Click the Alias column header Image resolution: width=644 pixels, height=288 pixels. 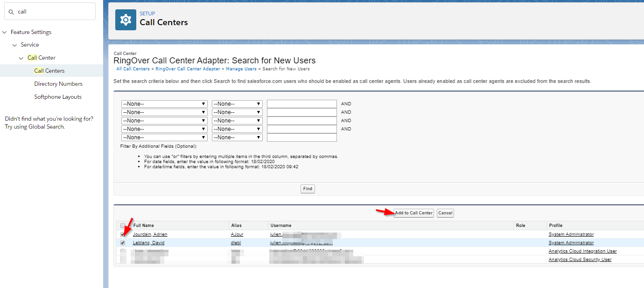(x=236, y=226)
